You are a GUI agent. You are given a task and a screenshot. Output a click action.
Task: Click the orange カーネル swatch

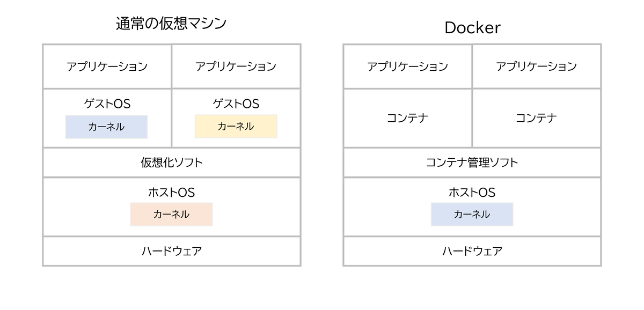click(x=171, y=215)
